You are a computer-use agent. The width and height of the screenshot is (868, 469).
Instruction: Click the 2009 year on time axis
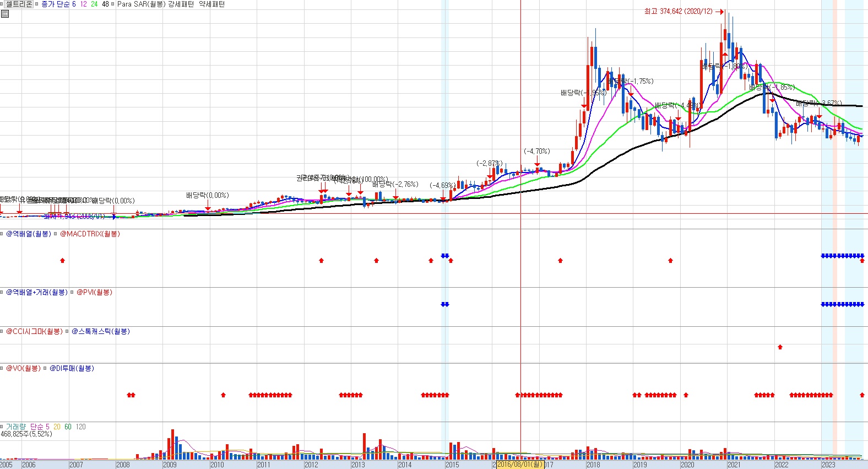(170, 465)
